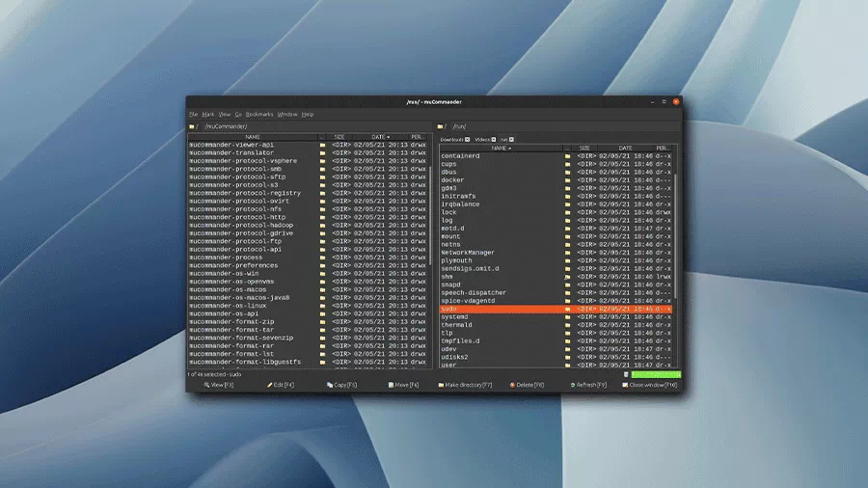Click the folder icon beside mucommander-os-macos
868x488 pixels.
click(x=322, y=290)
